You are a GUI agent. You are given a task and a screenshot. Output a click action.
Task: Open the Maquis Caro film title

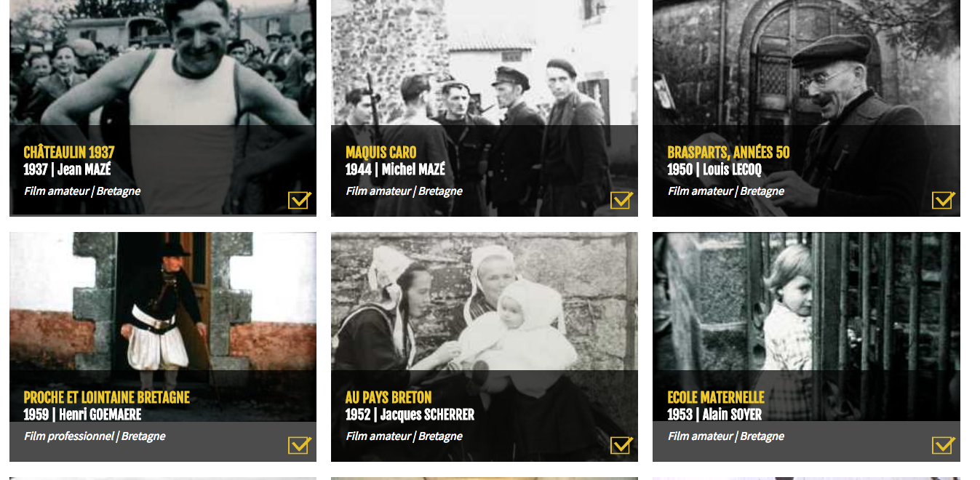coord(381,152)
